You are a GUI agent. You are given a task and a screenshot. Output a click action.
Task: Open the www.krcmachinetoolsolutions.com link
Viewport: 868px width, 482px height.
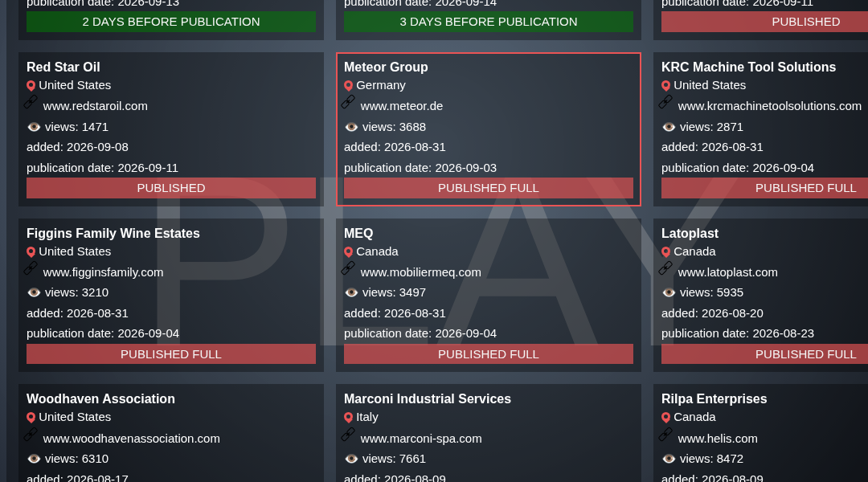[769, 106]
